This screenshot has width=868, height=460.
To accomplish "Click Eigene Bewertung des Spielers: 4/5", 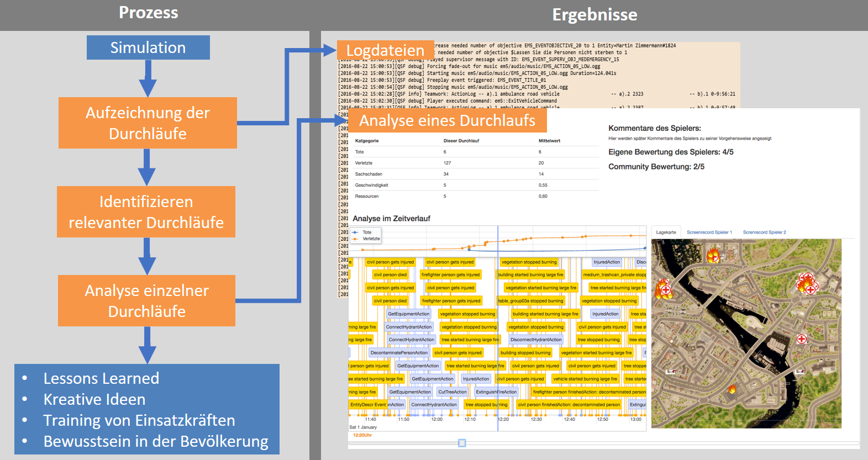I will pyautogui.click(x=671, y=152).
